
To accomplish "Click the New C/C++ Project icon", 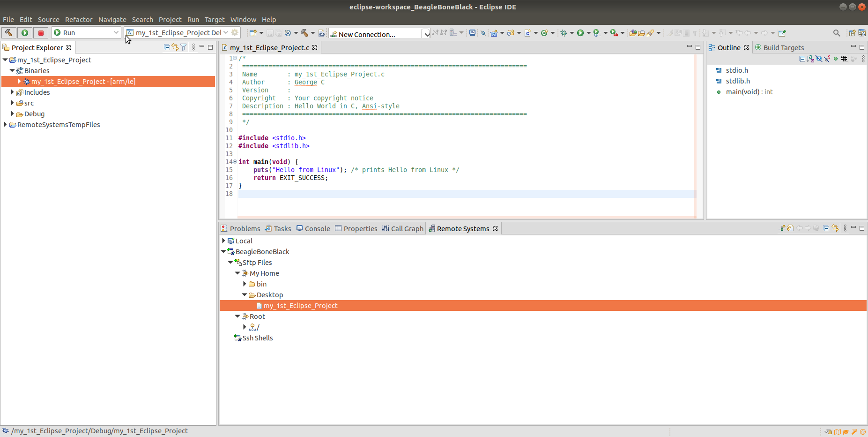I will [x=494, y=33].
